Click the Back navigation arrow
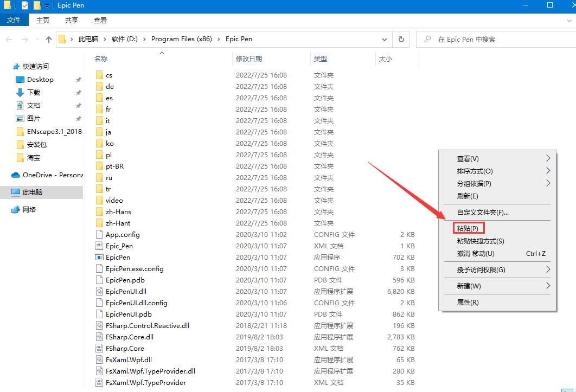The image size is (576, 392). (x=9, y=39)
